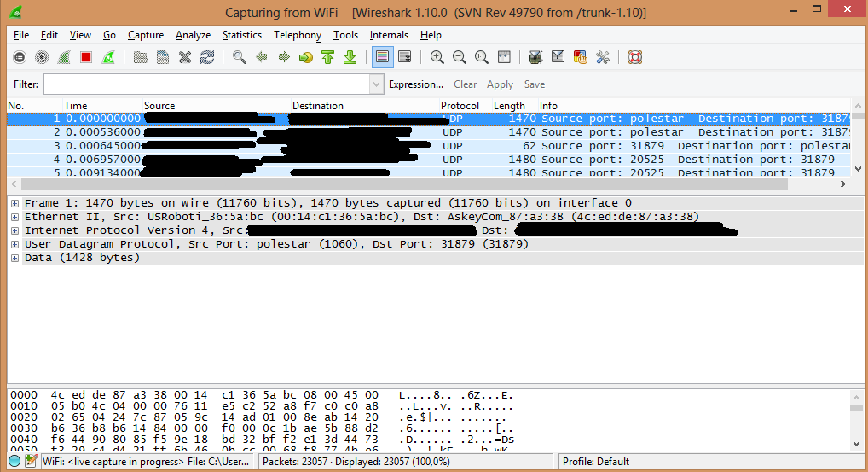Open the Capture menu
Screen dimensions: 868x472
coord(146,35)
